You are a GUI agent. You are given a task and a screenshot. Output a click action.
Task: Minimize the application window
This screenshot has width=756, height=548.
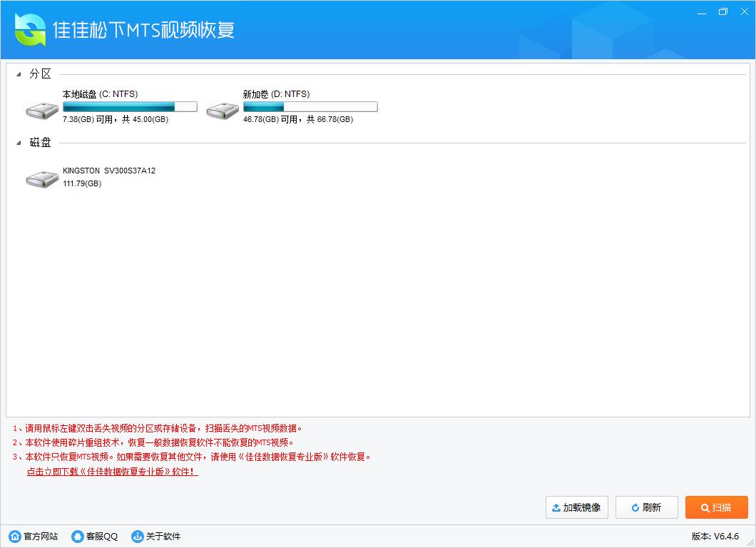click(x=702, y=11)
